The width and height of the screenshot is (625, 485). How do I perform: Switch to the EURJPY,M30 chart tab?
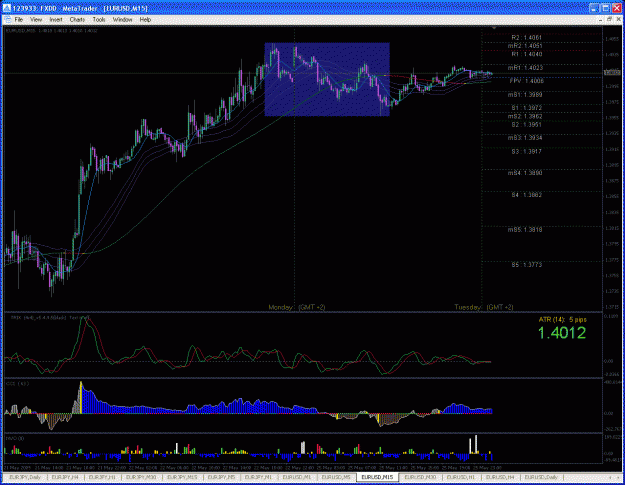pos(141,477)
